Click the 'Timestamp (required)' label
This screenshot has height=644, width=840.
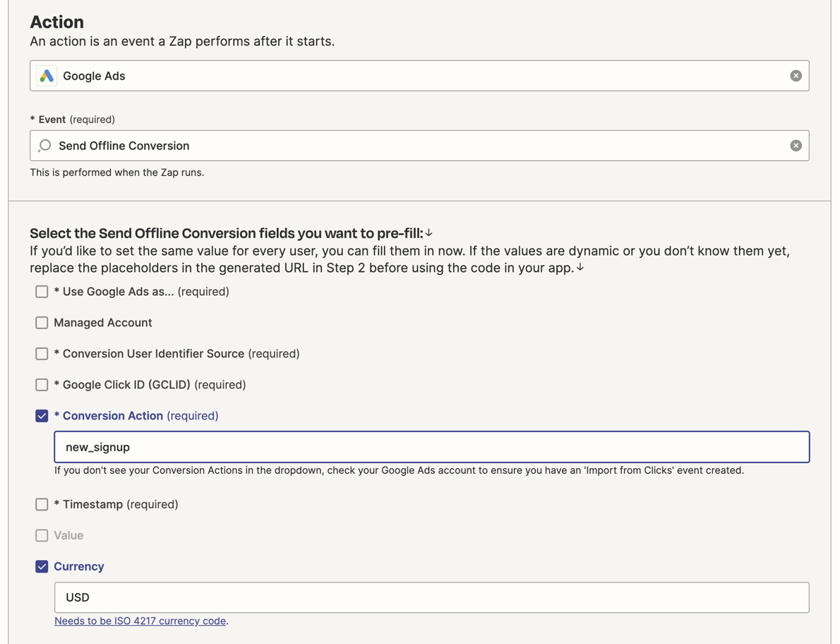pos(116,504)
